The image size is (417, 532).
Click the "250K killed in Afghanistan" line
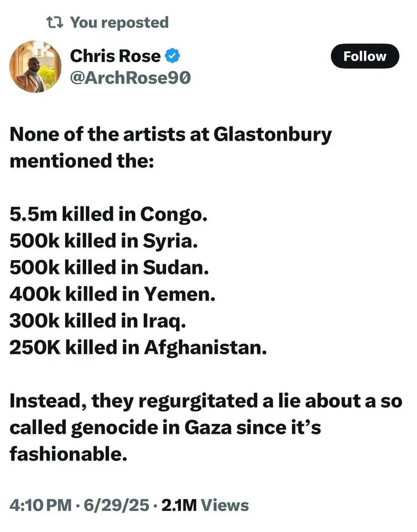point(138,347)
